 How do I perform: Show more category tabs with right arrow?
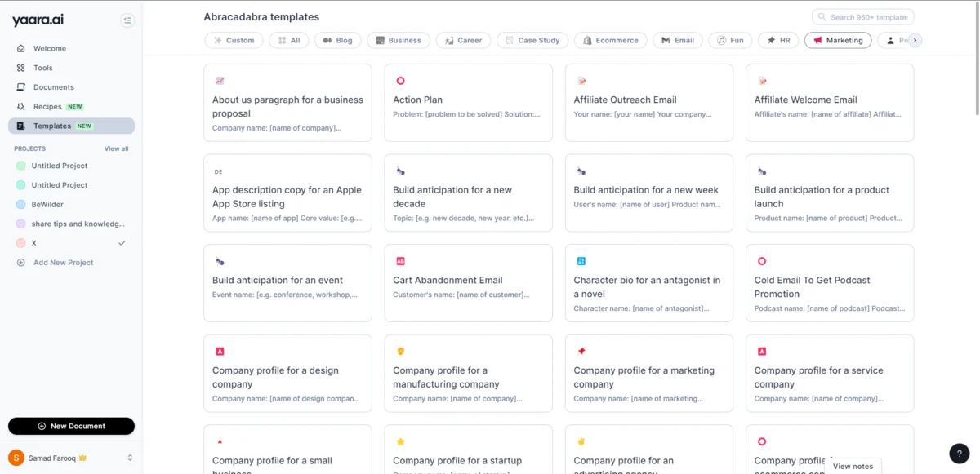click(915, 40)
